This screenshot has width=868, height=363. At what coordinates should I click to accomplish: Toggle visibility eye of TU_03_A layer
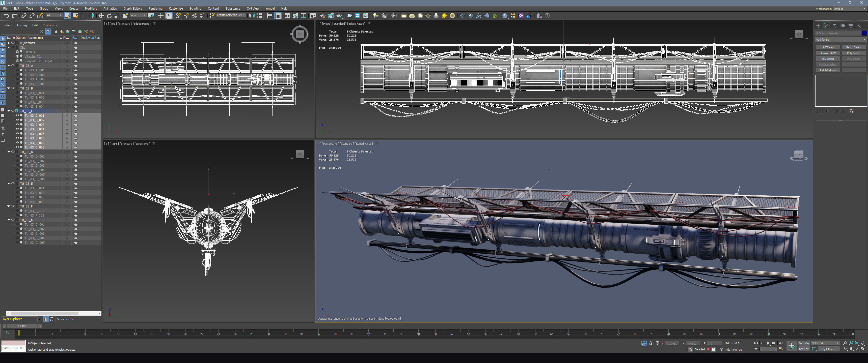pos(13,65)
